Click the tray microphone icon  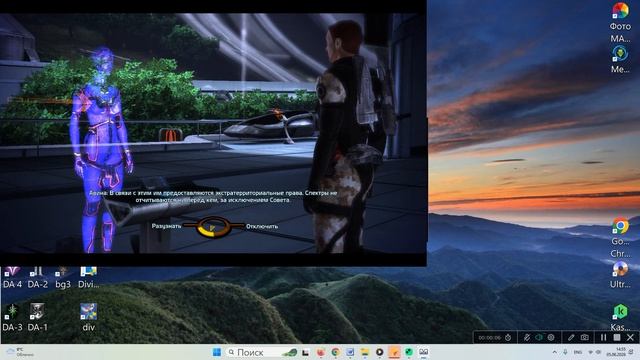pos(565,352)
